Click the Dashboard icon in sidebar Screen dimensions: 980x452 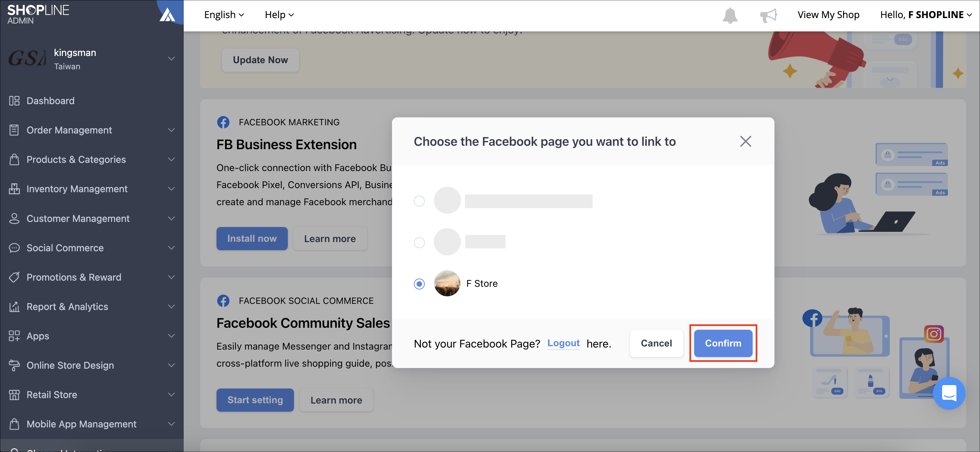click(x=14, y=101)
